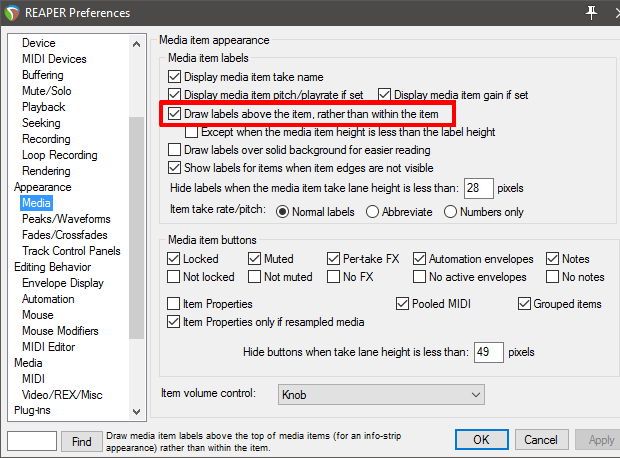Select Automation in the category list
This screenshot has height=458, width=620.
point(48,299)
